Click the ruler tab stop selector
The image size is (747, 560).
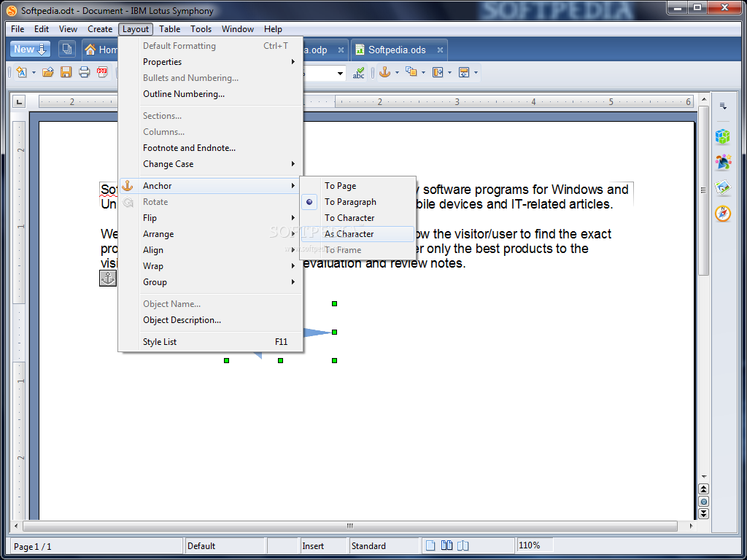[x=18, y=101]
